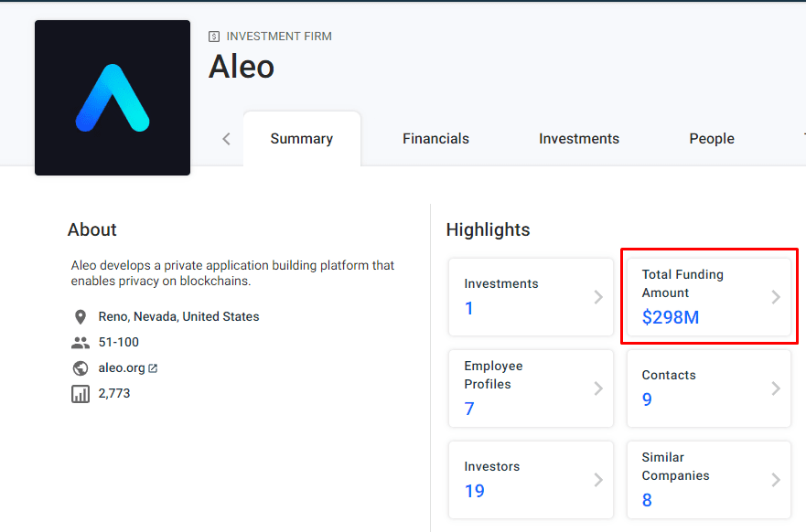Open the People tab

point(712,139)
